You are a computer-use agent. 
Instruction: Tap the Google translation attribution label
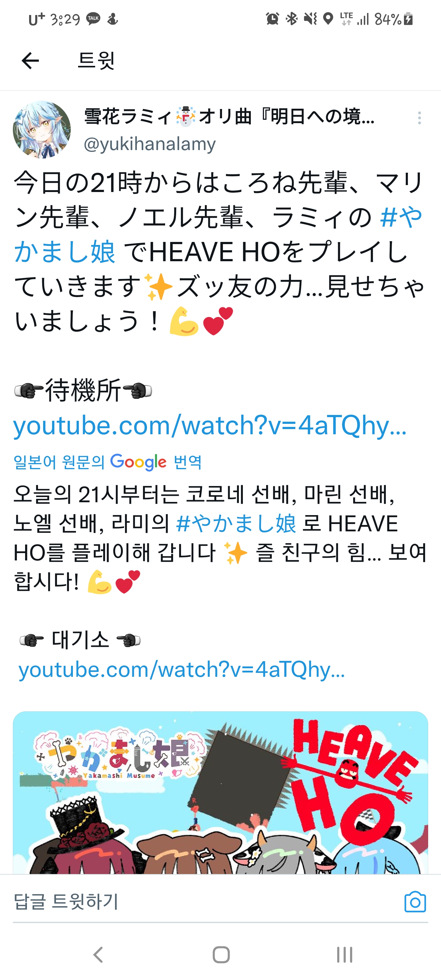107,462
